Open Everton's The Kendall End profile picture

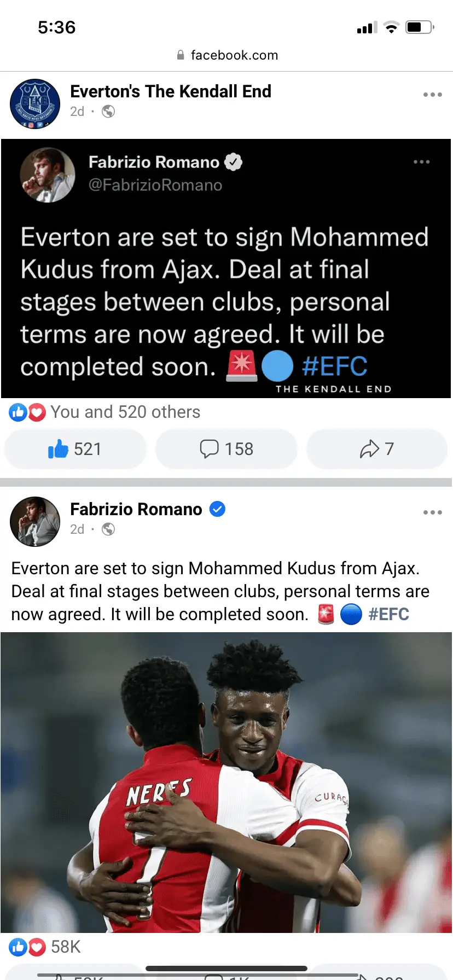coord(35,104)
